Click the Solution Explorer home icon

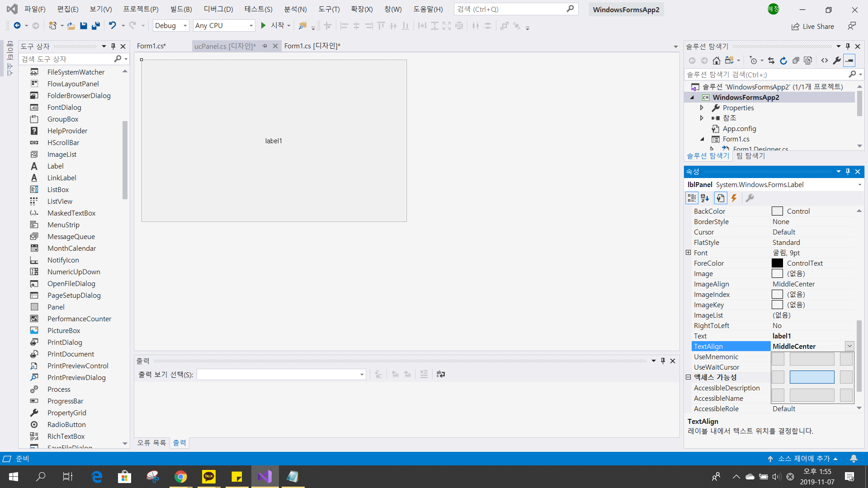coord(716,61)
